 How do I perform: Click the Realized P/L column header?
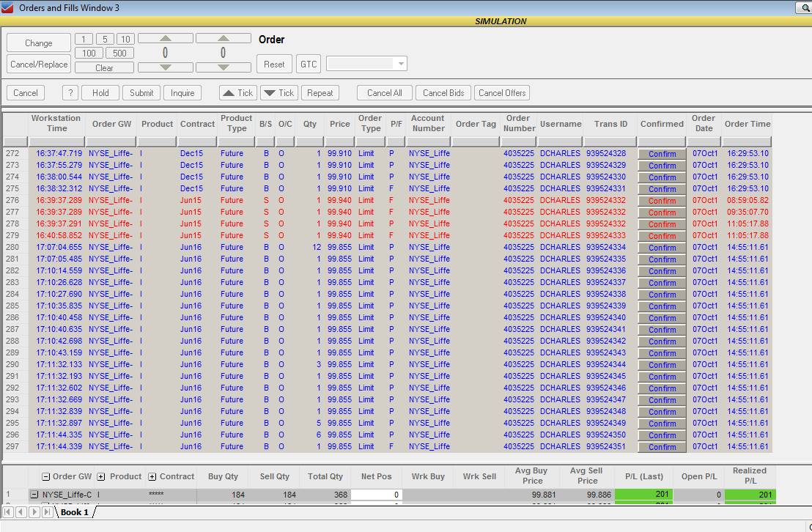pos(749,476)
